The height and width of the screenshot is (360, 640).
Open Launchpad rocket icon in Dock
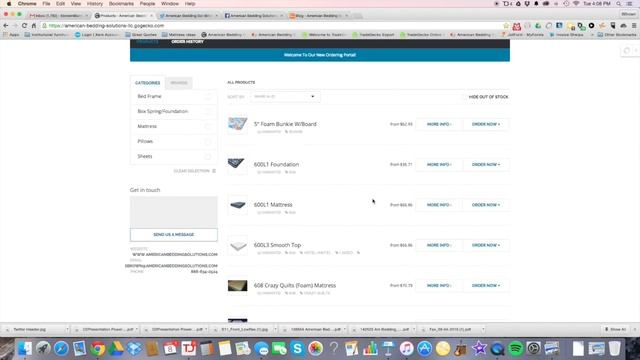43,349
